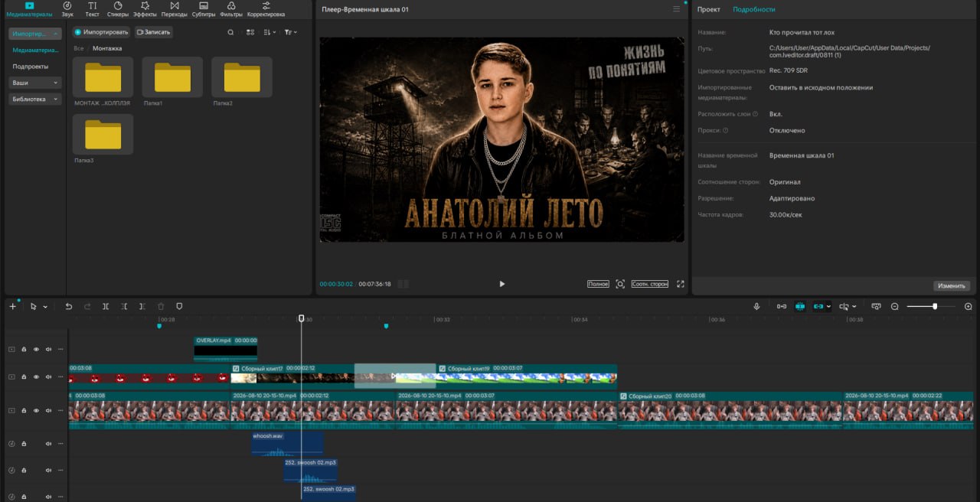The image size is (980, 502).
Task: Toggle grid view of media items
Action: (x=250, y=32)
